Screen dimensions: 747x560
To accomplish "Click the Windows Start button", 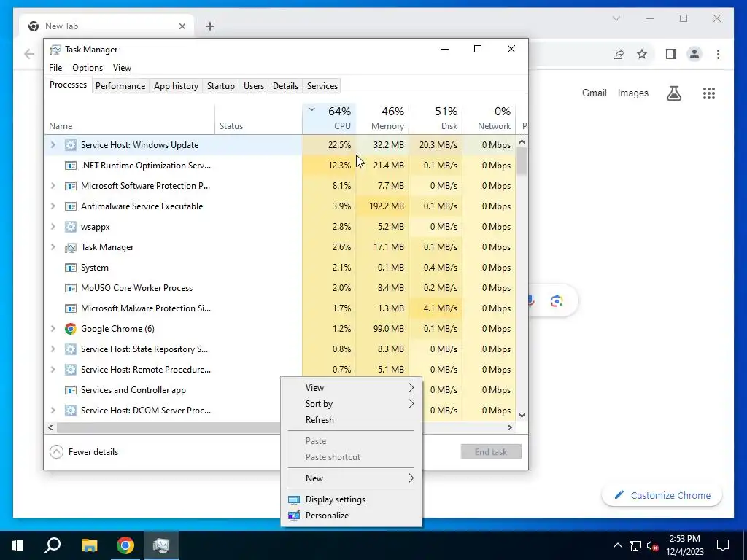I will click(18, 545).
